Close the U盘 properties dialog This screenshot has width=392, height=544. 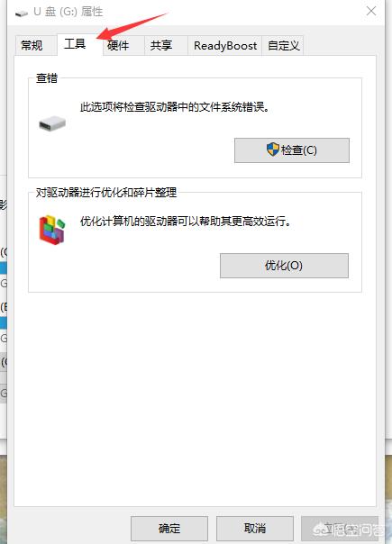point(371,11)
